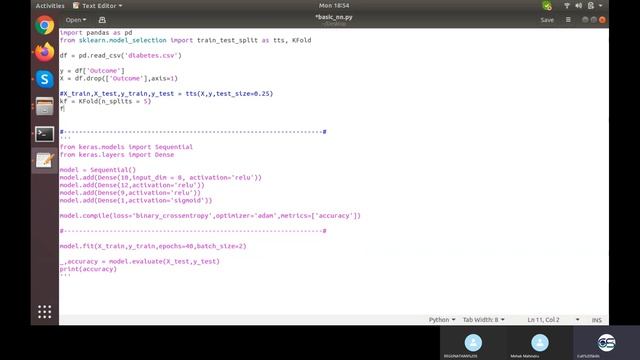Click the new document icon beside Open
Image resolution: width=640 pixels, height=360 pixels.
[102, 20]
